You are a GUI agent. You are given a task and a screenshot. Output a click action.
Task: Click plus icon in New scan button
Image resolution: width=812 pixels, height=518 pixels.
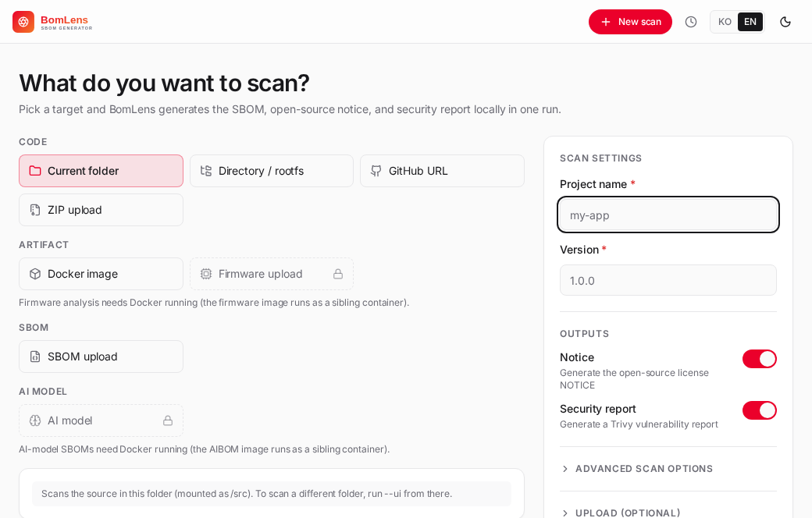click(x=605, y=22)
